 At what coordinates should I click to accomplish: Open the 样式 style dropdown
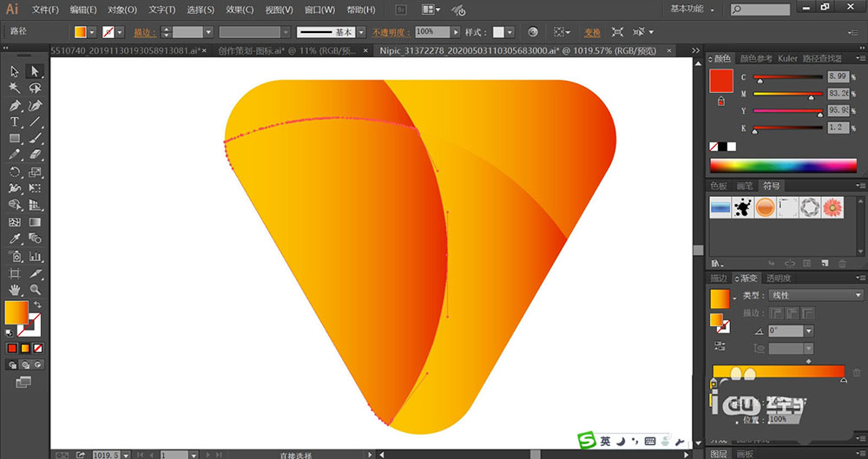[510, 33]
